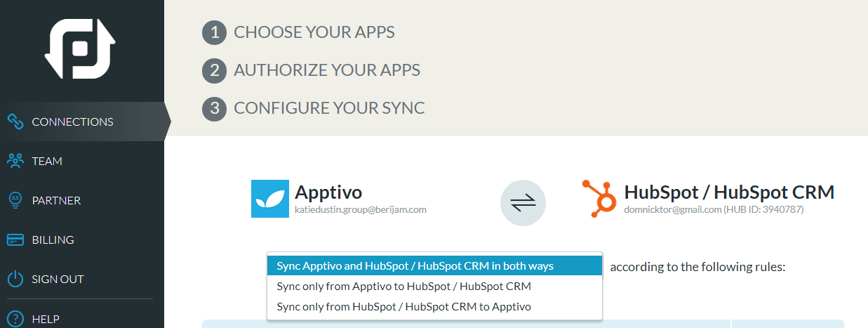Open the Help section
868x328 pixels.
82,318
